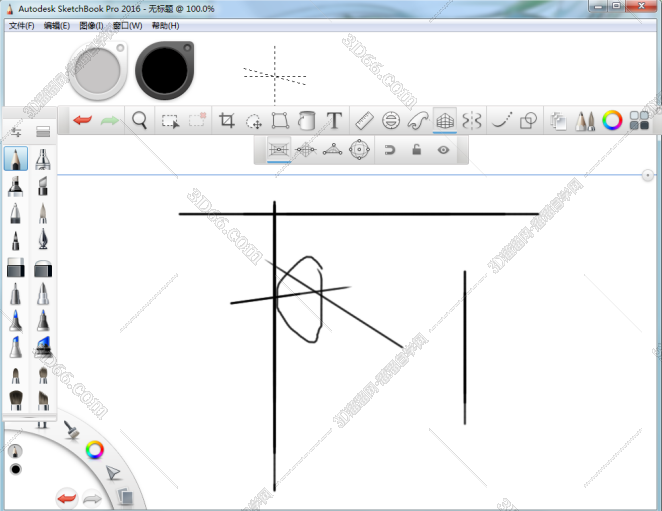662x511 pixels.
Task: Select the Flood Fill bucket tool
Action: (x=307, y=121)
